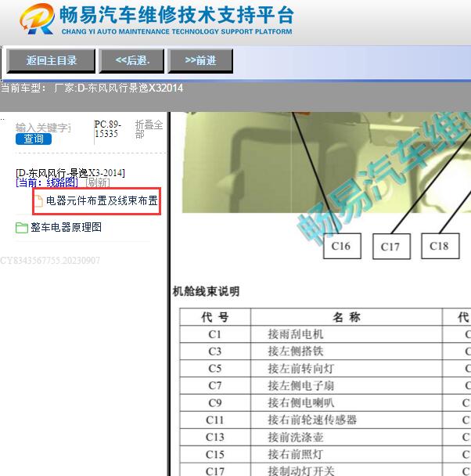Select the 接右前轮速传感器 cell
Viewport: 471px width, 476px height.
click(346, 420)
